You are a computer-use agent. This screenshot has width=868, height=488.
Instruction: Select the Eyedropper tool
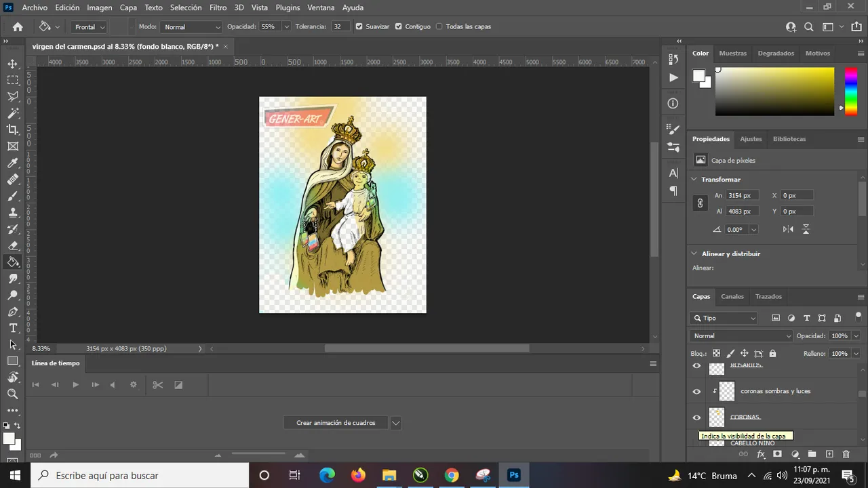pos(13,163)
